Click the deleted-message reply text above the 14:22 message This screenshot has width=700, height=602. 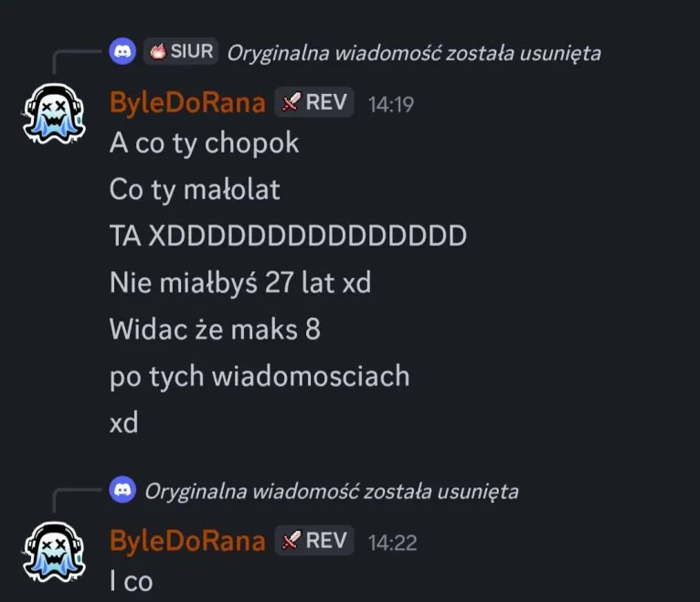[x=332, y=491]
